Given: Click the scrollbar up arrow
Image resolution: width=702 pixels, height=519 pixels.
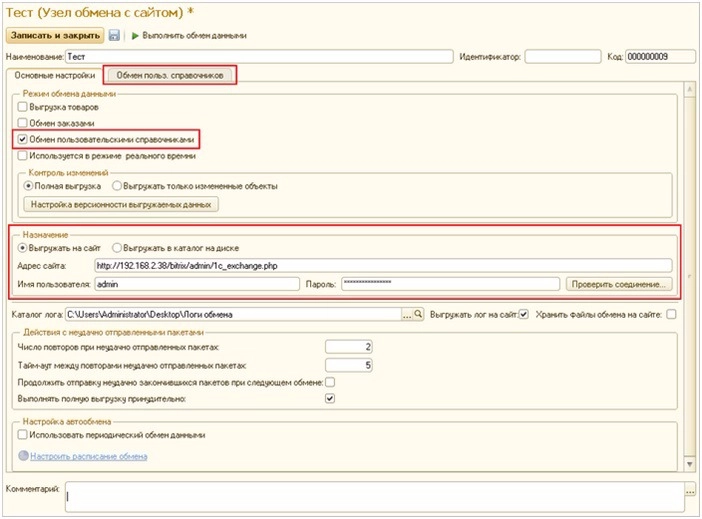Looking at the screenshot, I should coord(687,90).
